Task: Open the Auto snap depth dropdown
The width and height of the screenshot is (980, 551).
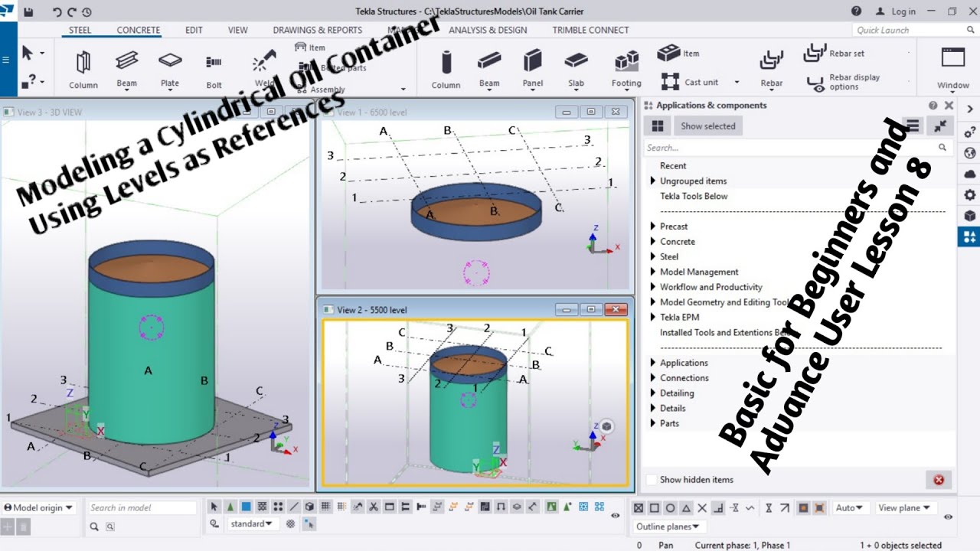Action: click(x=851, y=507)
